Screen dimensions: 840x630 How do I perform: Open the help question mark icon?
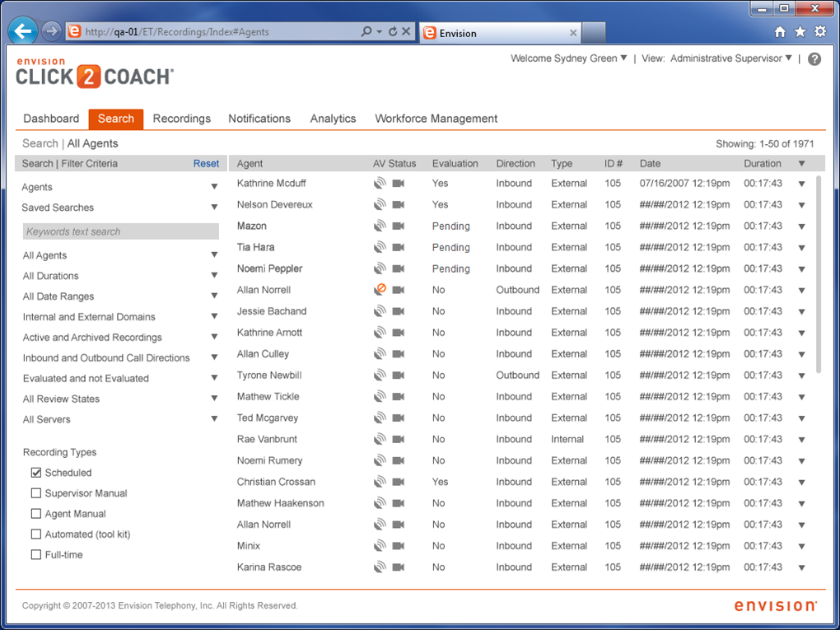point(814,58)
